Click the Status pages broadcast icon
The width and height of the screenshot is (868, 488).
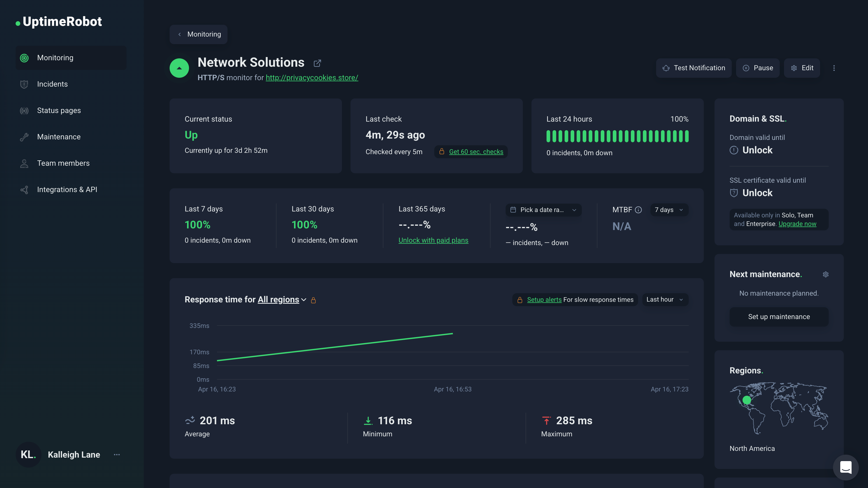[24, 111]
